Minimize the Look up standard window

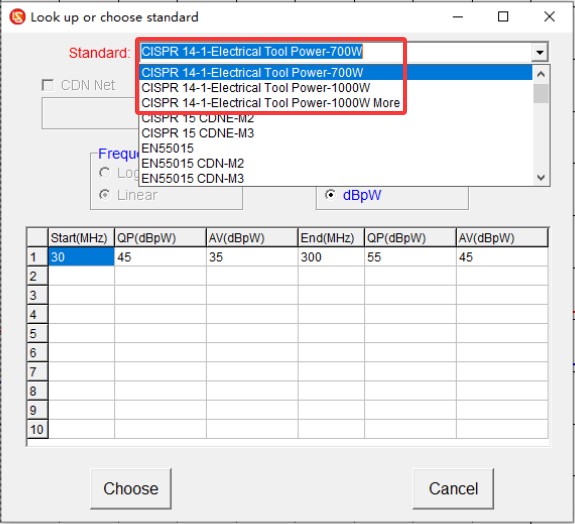coord(458,17)
